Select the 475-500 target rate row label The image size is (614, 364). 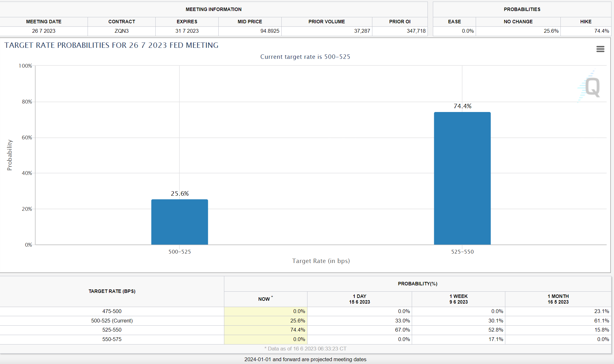point(112,311)
